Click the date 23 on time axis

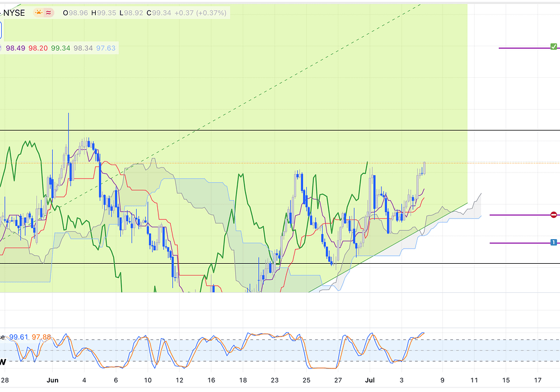274,379
